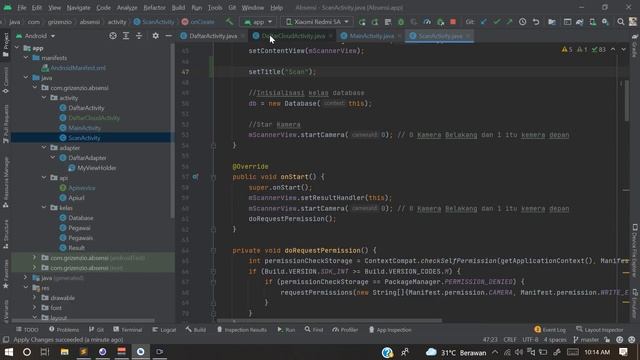Expand the drawable folder
640x360 pixels.
35,298
